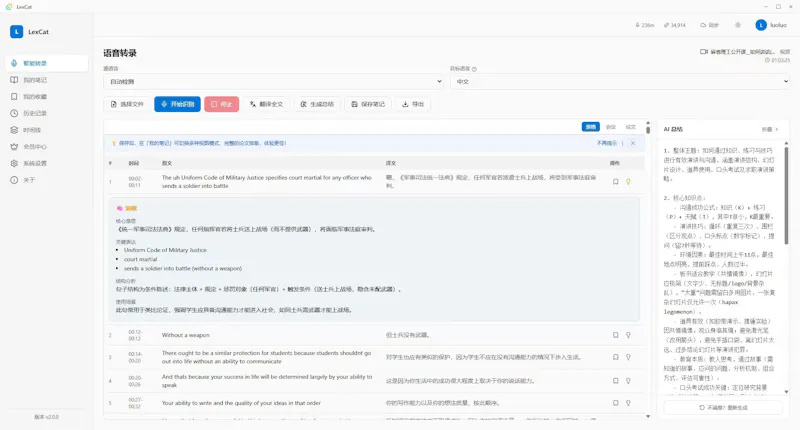Open 系统设置 system settings in sidebar
The width and height of the screenshot is (800, 430).
point(46,163)
